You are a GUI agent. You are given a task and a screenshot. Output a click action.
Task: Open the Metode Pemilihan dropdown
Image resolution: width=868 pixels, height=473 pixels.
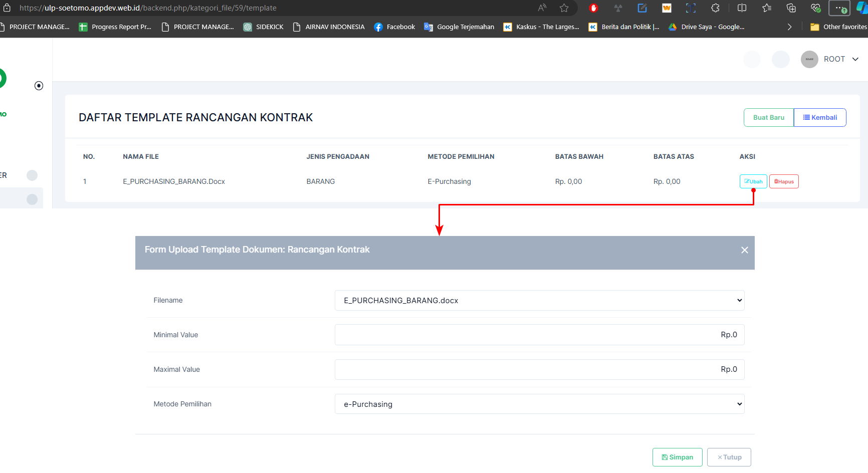pos(539,404)
